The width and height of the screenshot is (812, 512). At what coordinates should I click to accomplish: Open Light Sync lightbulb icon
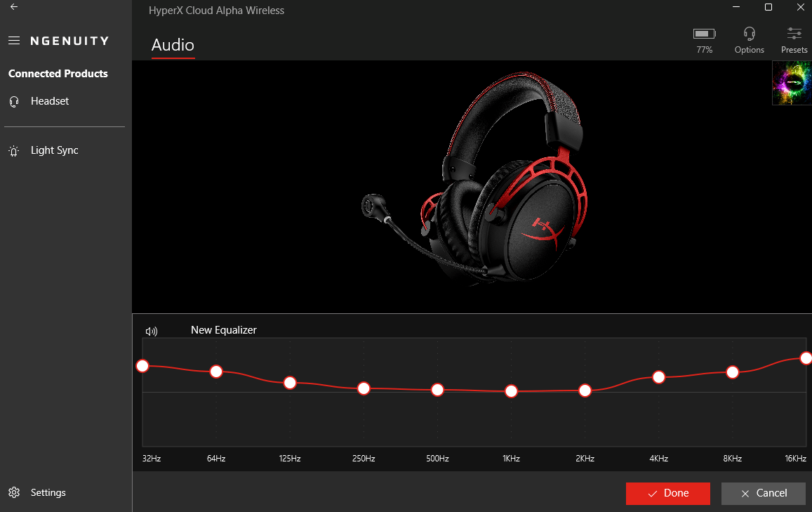(x=14, y=151)
